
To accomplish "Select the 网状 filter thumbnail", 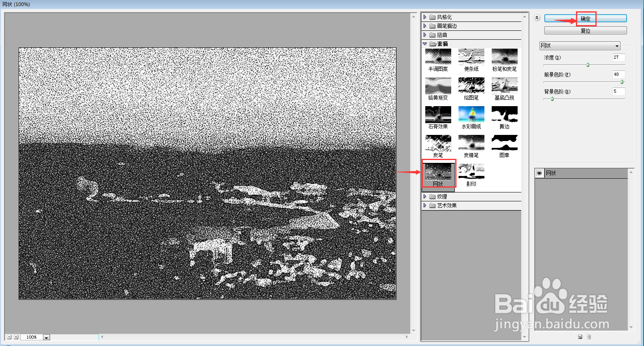I will [438, 172].
